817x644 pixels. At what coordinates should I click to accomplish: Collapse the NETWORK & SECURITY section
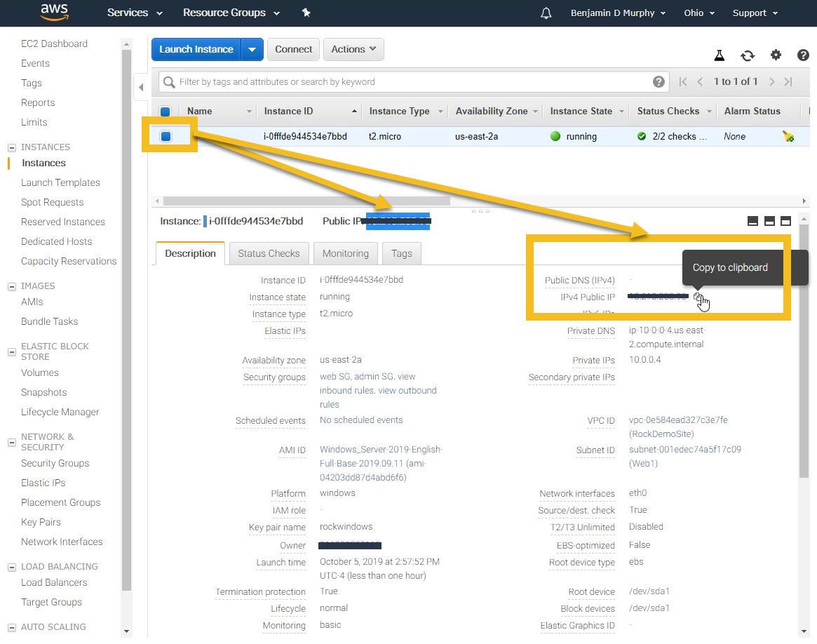[12, 443]
